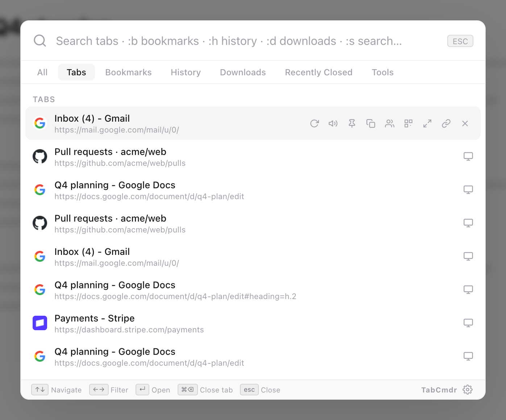This screenshot has width=506, height=420.
Task: Reload the highlighted Gmail tab
Action: click(314, 123)
